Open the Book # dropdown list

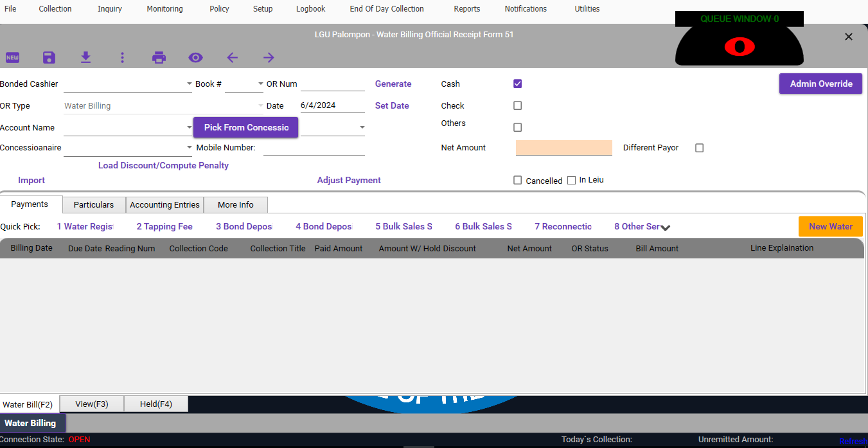(x=260, y=84)
